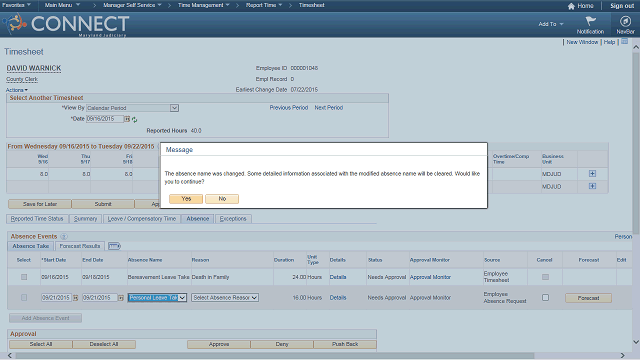Click Start Date field 09/21/2015
The width and height of the screenshot is (640, 360).
(x=56, y=298)
